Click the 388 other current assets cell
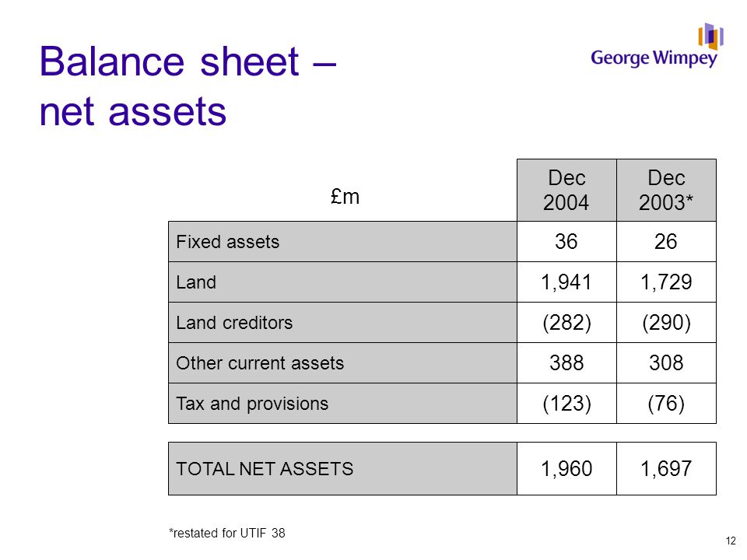The height and width of the screenshot is (560, 747). (566, 363)
